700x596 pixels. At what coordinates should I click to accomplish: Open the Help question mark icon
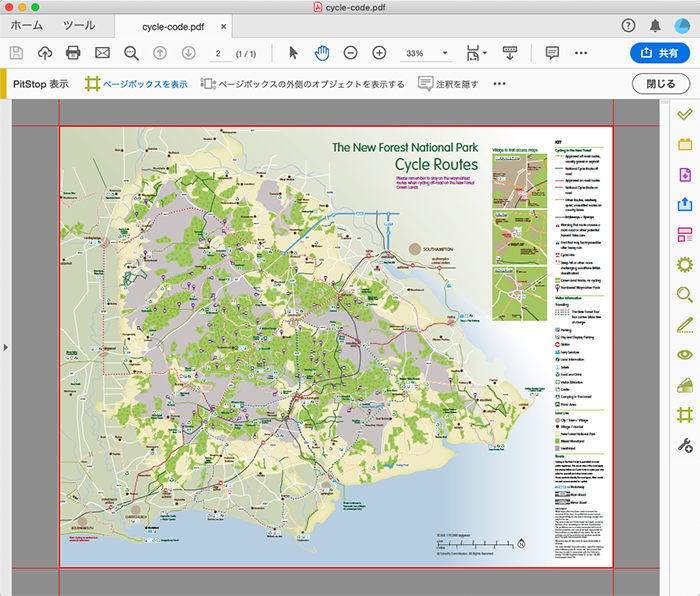[628, 26]
